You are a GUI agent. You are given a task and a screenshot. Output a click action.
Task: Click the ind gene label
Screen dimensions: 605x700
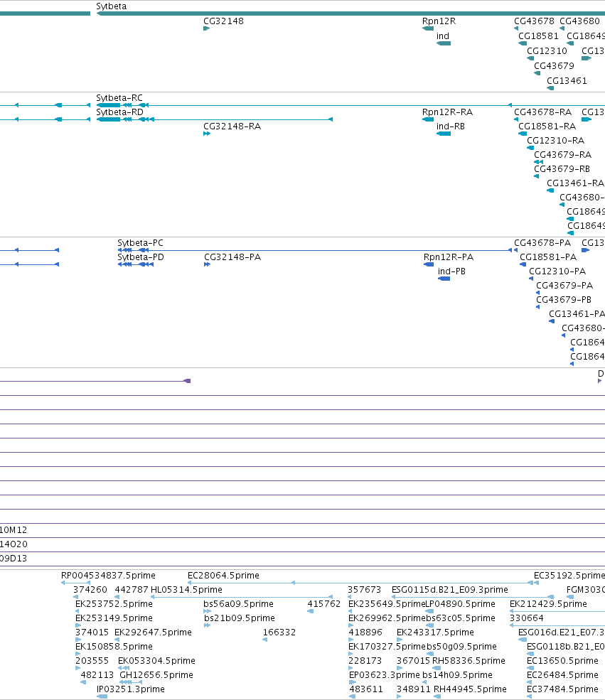click(442, 36)
